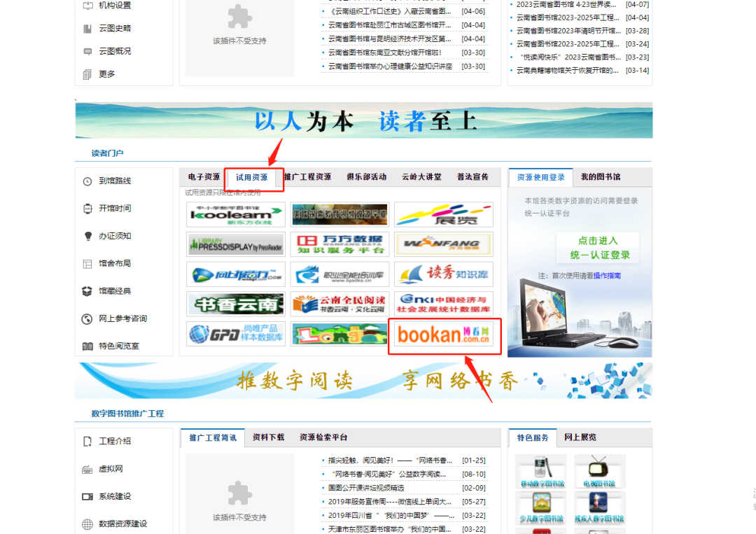This screenshot has height=534, width=756.
Task: Open 网上参考咨询 sidebar item
Action: [x=122, y=319]
